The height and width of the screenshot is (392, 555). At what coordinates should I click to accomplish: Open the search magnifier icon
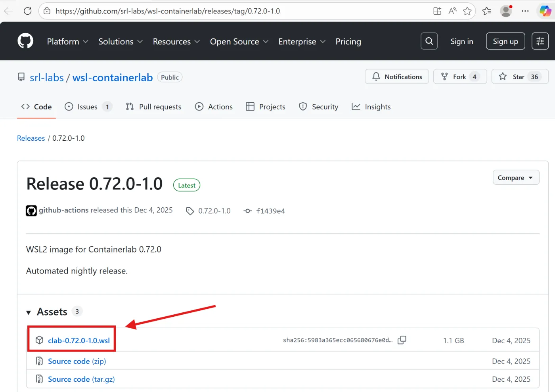click(x=429, y=41)
